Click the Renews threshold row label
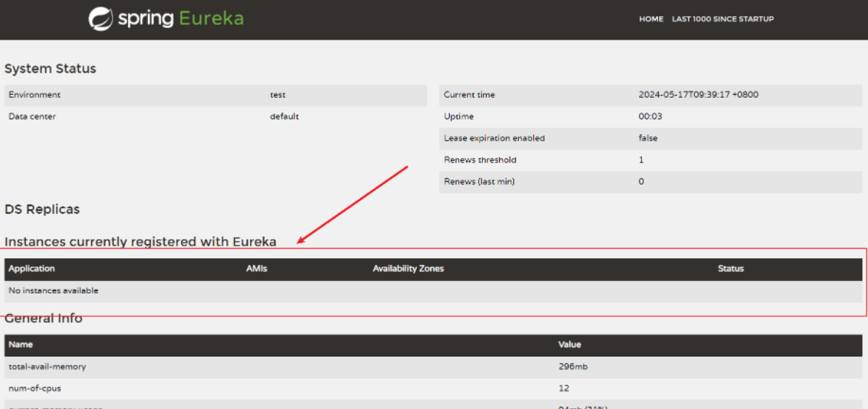868x409 pixels. (x=480, y=160)
